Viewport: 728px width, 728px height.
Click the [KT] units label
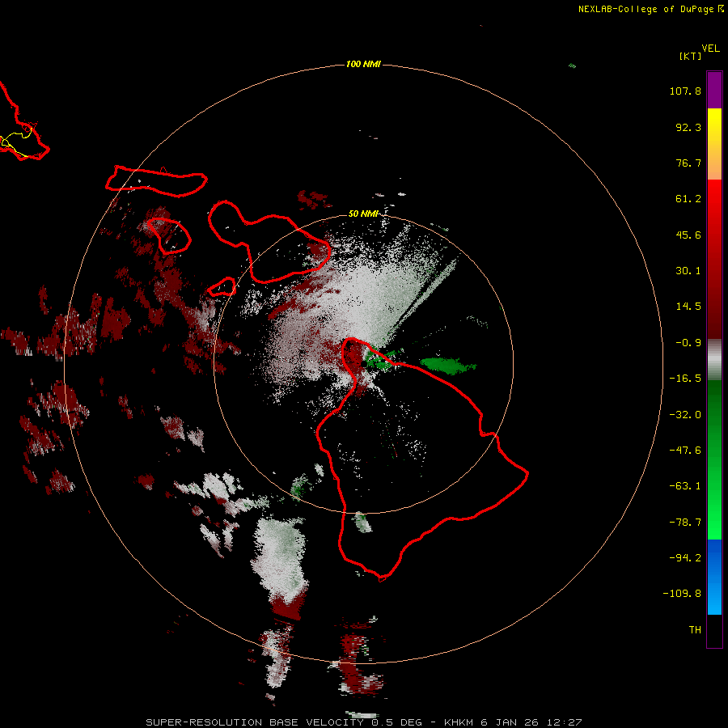pyautogui.click(x=691, y=56)
